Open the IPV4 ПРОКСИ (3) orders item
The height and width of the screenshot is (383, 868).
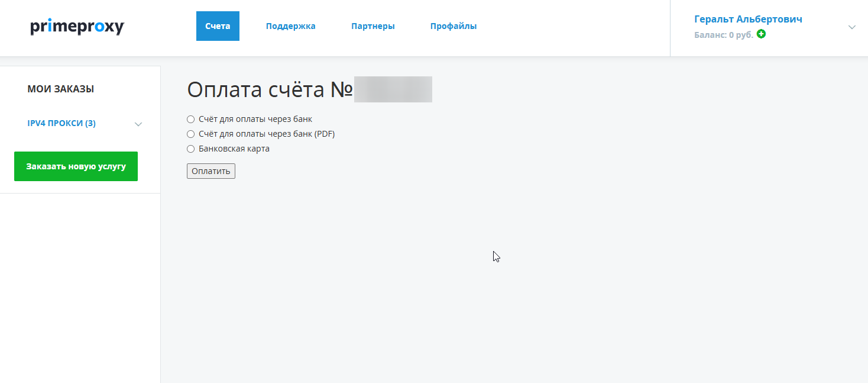tap(61, 123)
